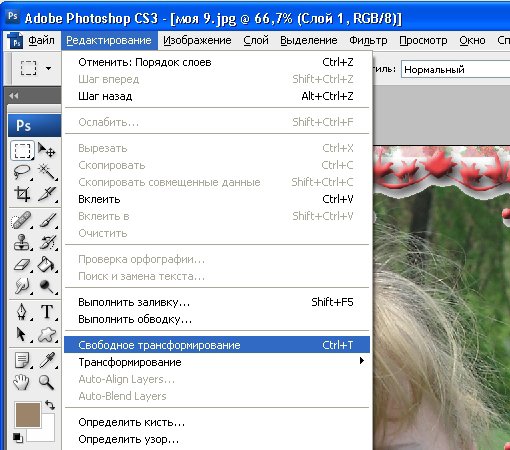Select the Paint Bucket tool

pos(47,265)
